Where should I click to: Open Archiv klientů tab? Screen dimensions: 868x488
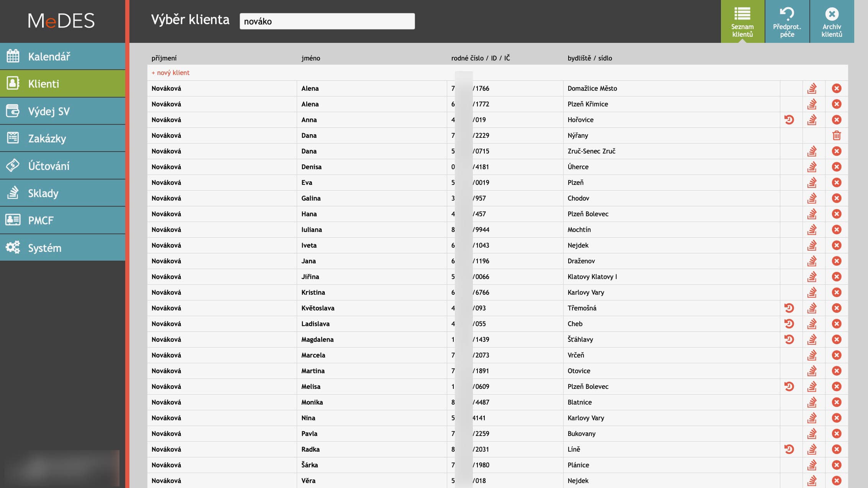832,21
